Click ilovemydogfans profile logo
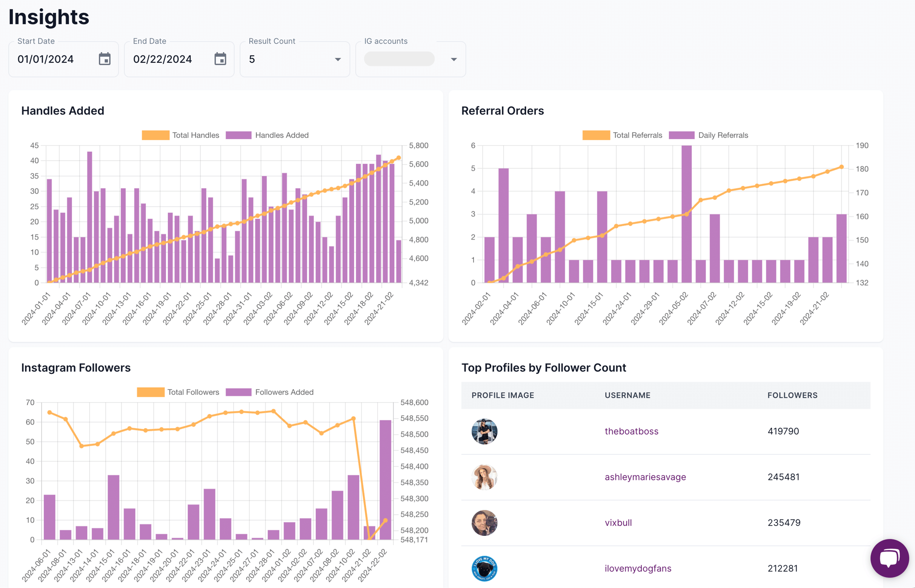This screenshot has width=915, height=588. [x=484, y=568]
